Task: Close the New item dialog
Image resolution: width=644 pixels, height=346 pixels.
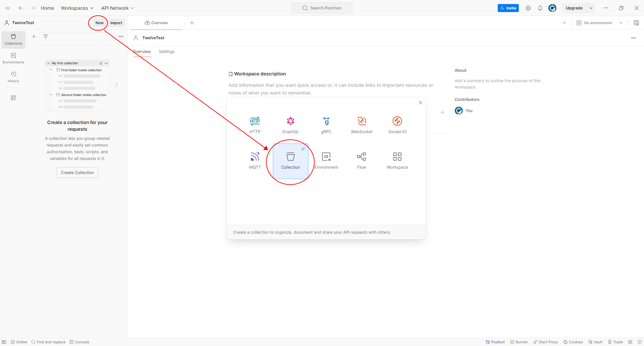Action: 420,103
